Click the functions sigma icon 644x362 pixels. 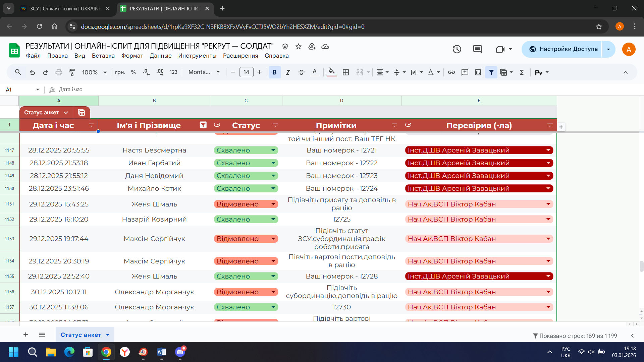pos(522,72)
